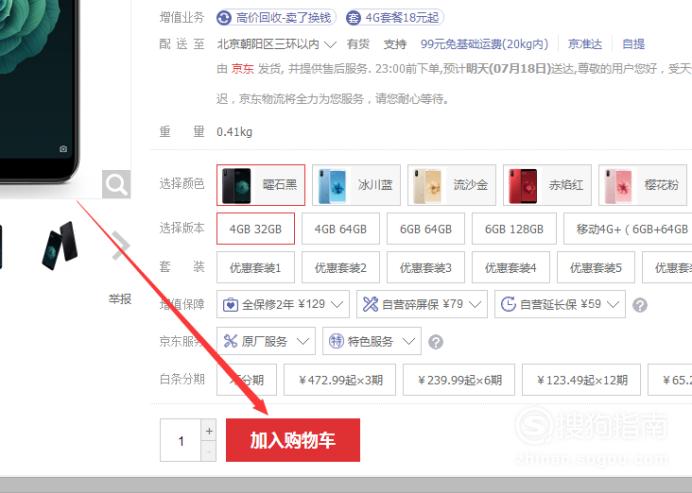692x493 pixels.
Task: Click the 京准达 link
Action: [x=585, y=44]
